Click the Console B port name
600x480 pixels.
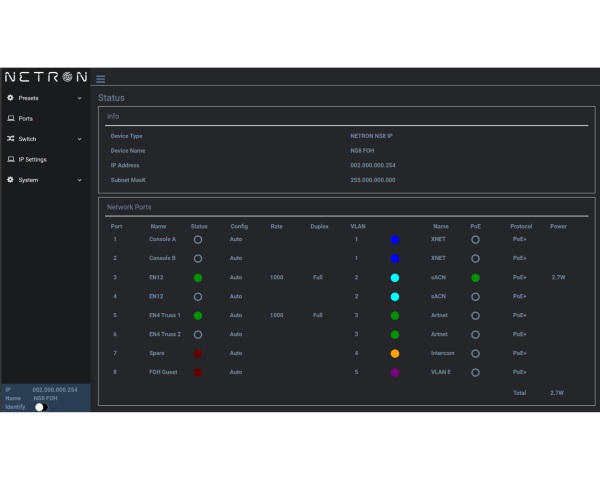(162, 258)
